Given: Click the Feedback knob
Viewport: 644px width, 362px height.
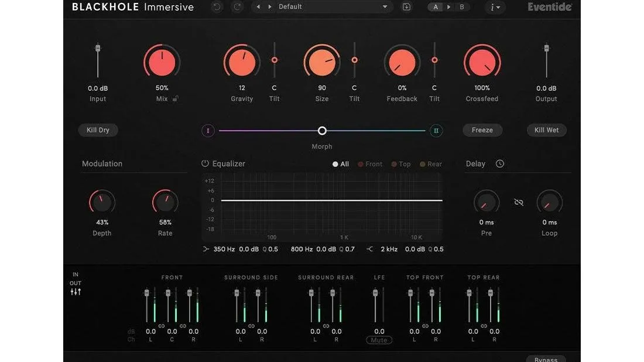Looking at the screenshot, I should (x=402, y=63).
